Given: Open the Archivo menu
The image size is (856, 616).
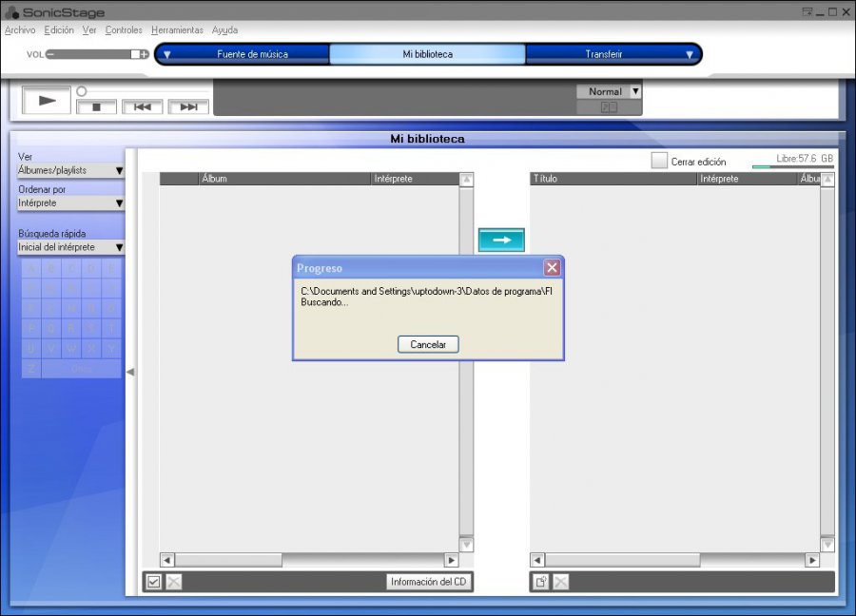Looking at the screenshot, I should click(x=20, y=30).
